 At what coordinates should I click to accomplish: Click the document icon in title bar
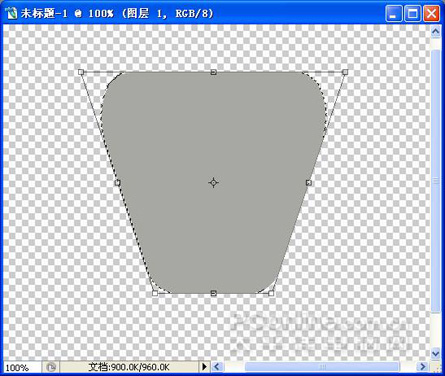coord(12,13)
